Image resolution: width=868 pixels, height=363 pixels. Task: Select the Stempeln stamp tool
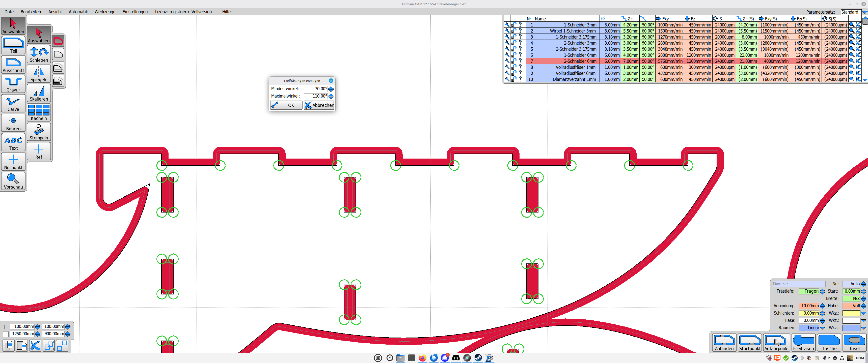39,132
